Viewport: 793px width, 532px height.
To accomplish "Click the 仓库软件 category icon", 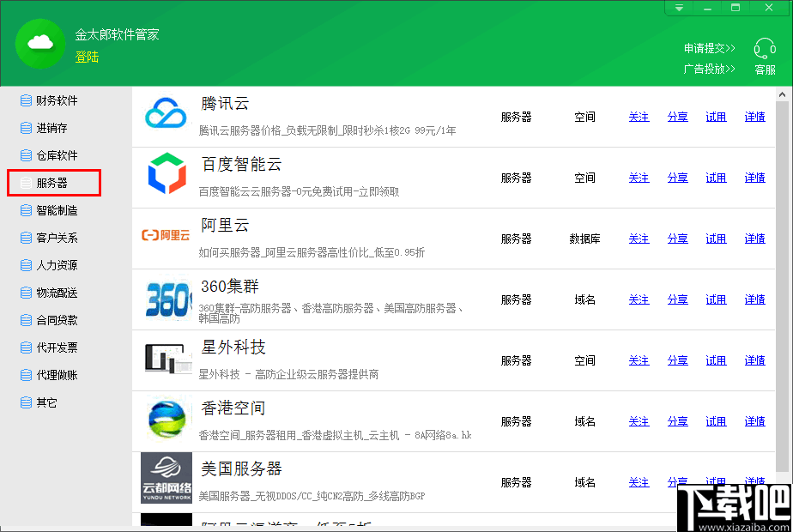I will tap(27, 155).
